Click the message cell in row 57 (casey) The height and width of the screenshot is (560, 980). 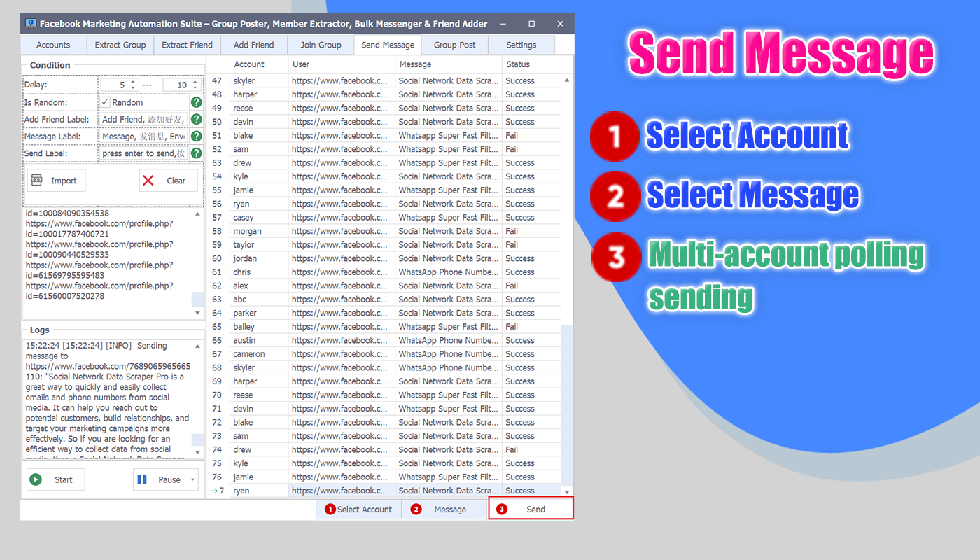click(448, 218)
